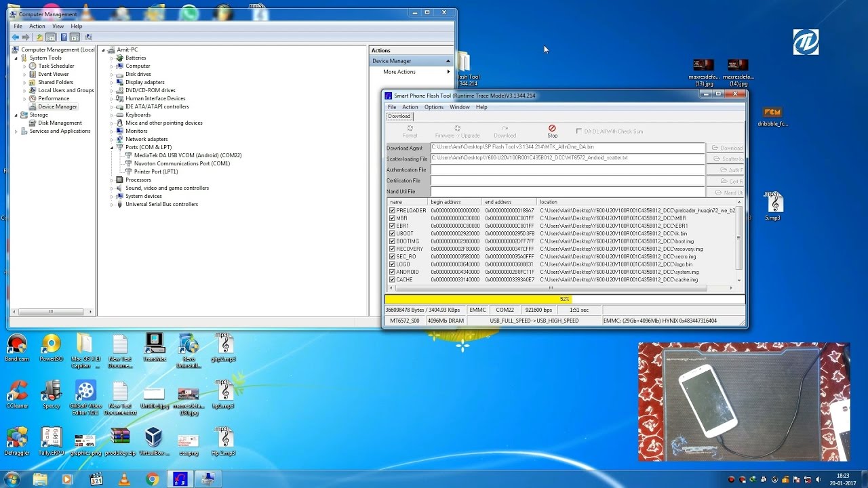Click VLC media player taskbar icon
Image resolution: width=868 pixels, height=488 pixels.
(x=124, y=479)
